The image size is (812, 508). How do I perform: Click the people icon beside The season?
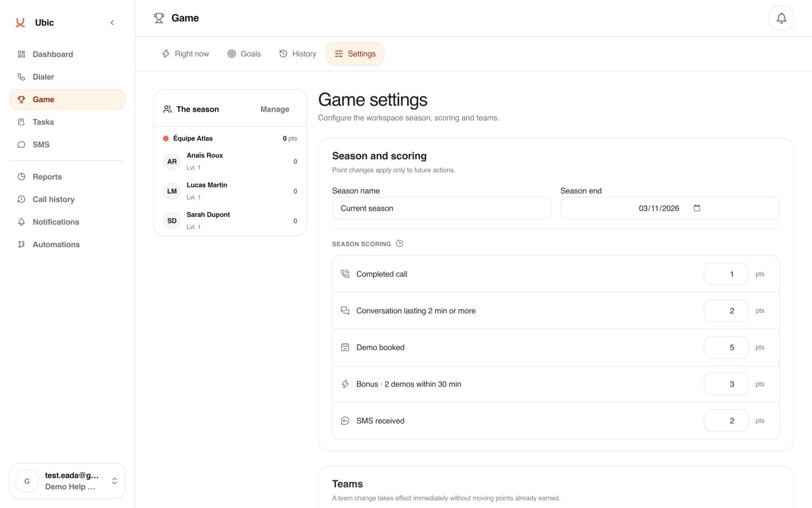167,109
